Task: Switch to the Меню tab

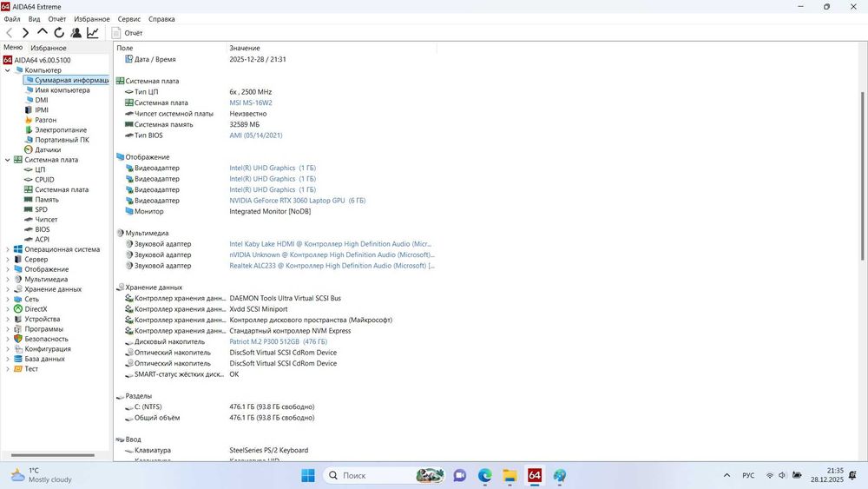Action: point(13,48)
